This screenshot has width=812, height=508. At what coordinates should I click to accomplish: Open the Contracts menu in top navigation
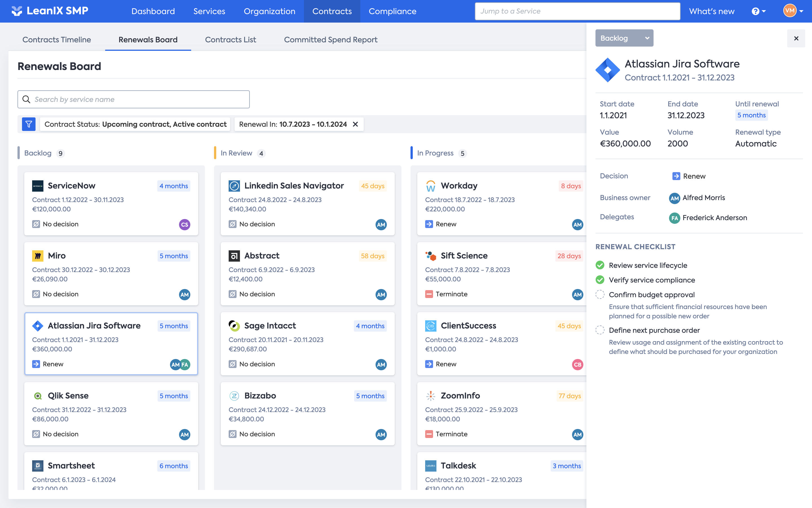pyautogui.click(x=332, y=11)
